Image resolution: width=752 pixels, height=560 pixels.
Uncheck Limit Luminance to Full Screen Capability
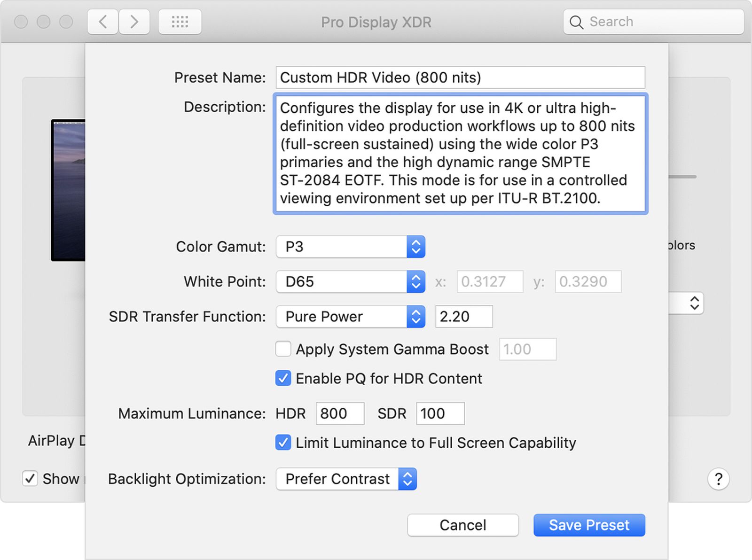pos(283,443)
